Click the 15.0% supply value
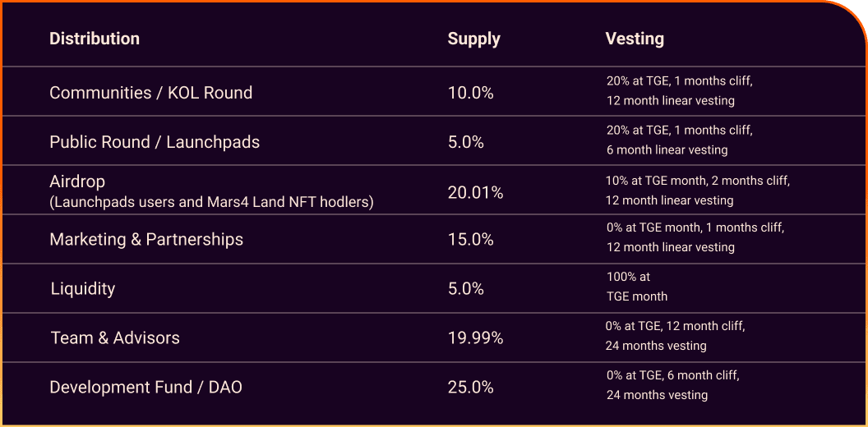Viewport: 868px width, 427px height. click(x=470, y=240)
